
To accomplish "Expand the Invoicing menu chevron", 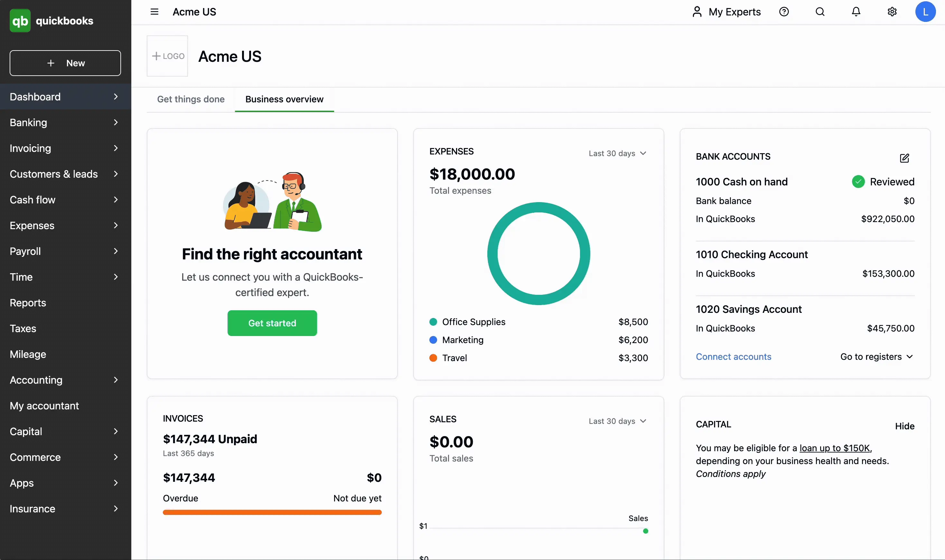I will pyautogui.click(x=116, y=148).
